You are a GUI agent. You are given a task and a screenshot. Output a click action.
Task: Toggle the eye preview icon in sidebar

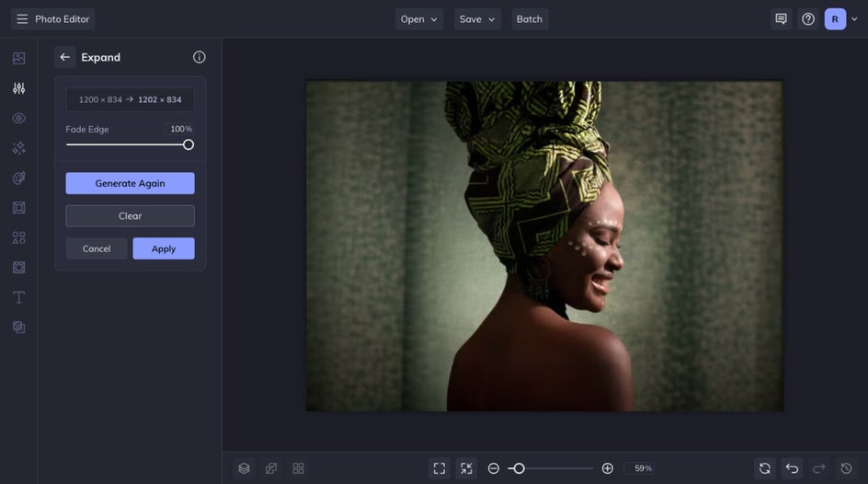click(18, 118)
